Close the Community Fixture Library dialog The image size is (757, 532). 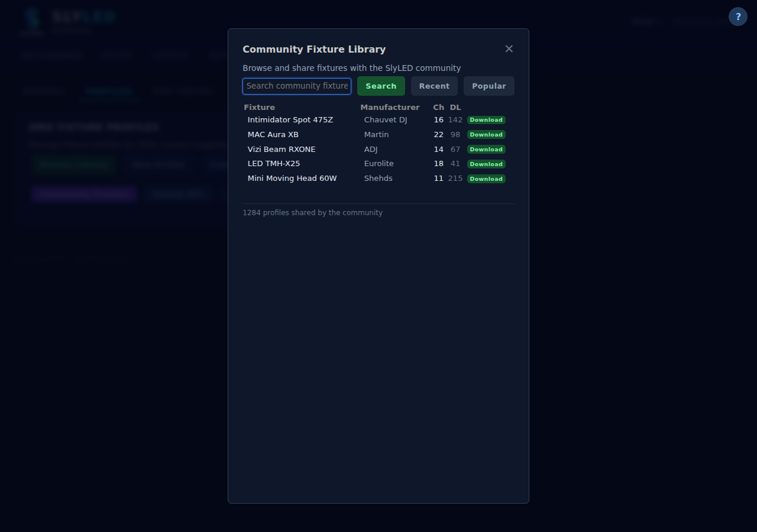(509, 49)
